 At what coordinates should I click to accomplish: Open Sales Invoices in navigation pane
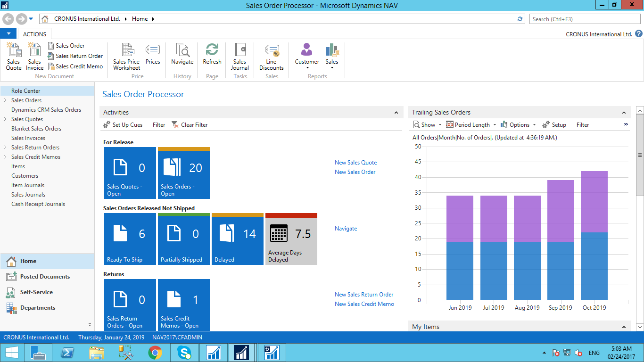(28, 138)
